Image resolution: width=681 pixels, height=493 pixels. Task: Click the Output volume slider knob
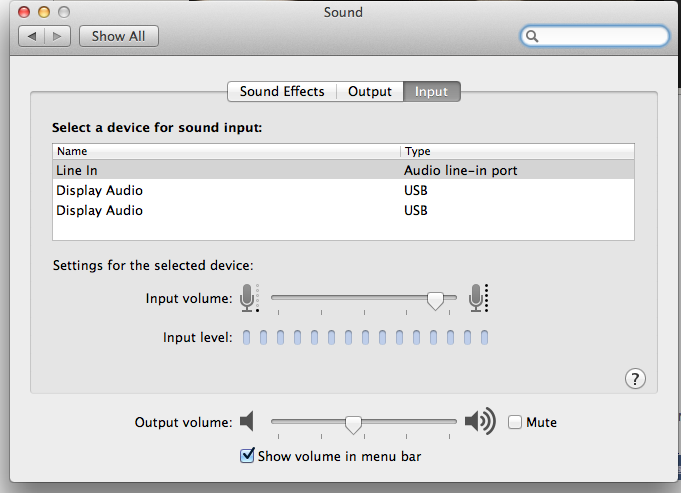tap(353, 424)
